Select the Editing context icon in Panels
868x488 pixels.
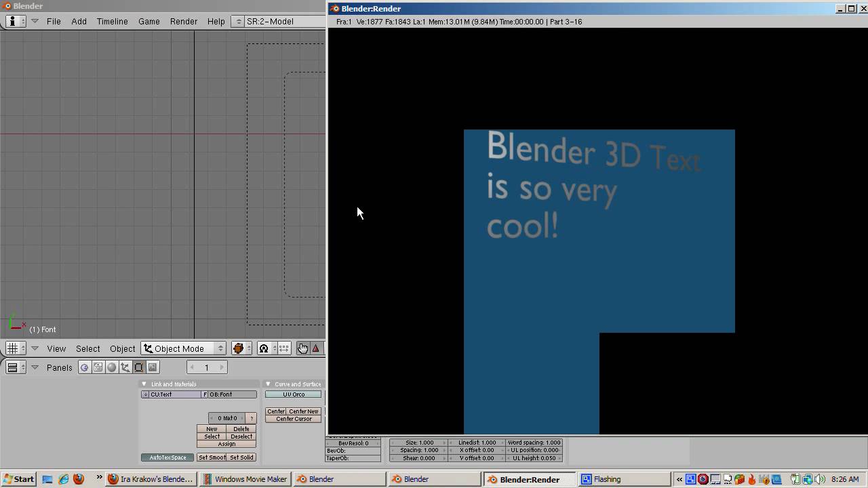[139, 367]
